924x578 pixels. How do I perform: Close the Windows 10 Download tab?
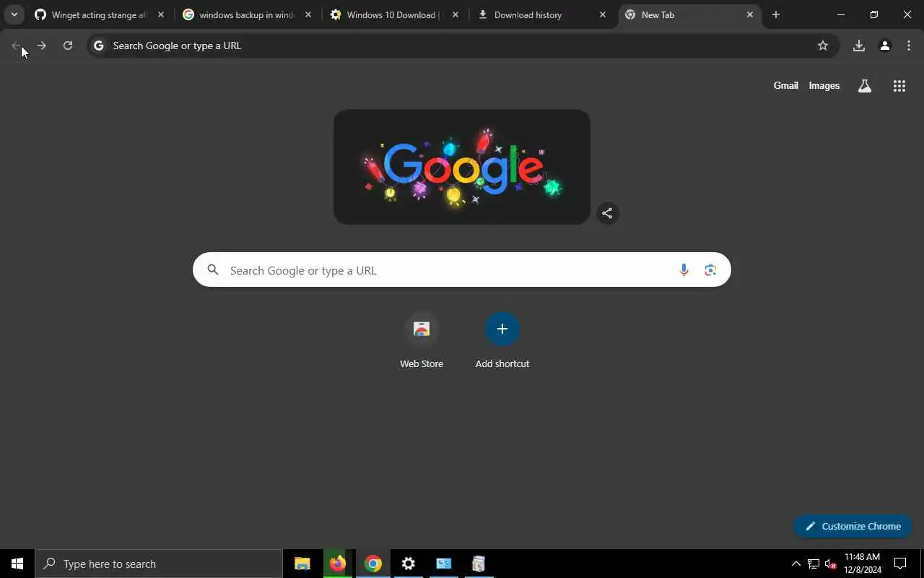click(x=456, y=14)
